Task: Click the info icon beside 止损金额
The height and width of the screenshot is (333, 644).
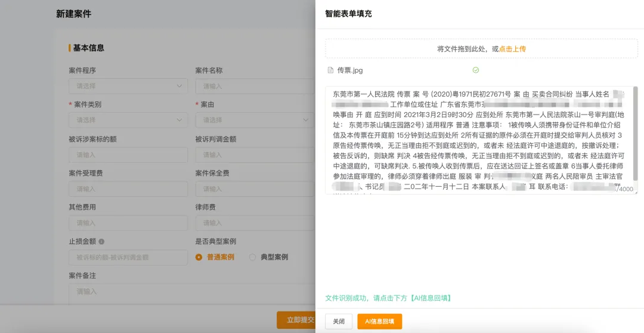Action: coord(101,242)
